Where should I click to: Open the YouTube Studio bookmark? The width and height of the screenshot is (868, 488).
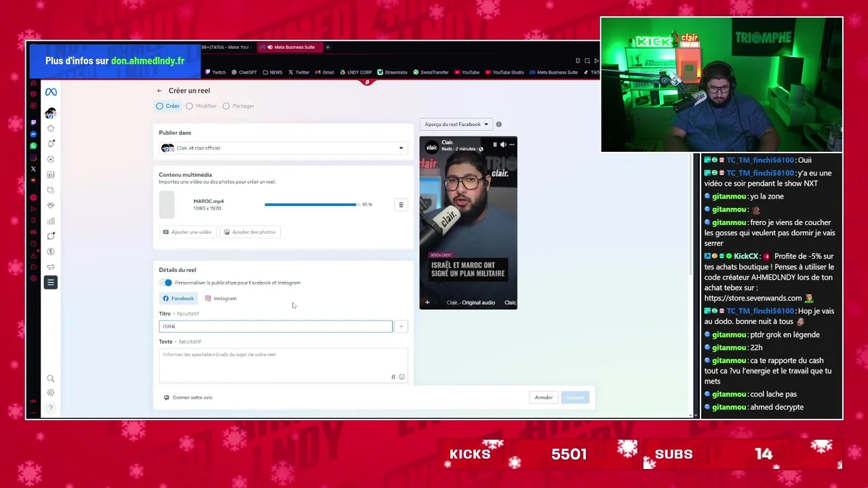pyautogui.click(x=505, y=73)
